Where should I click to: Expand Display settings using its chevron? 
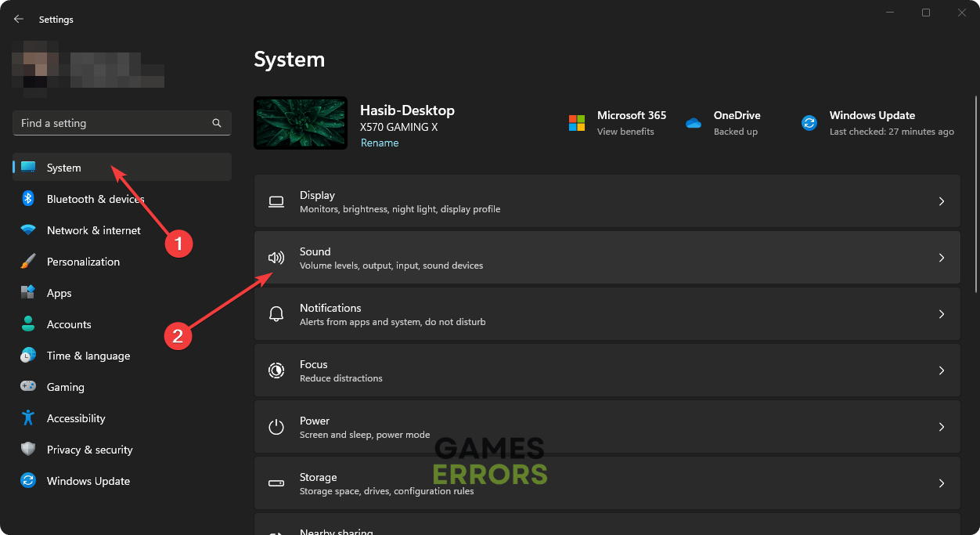click(x=942, y=201)
